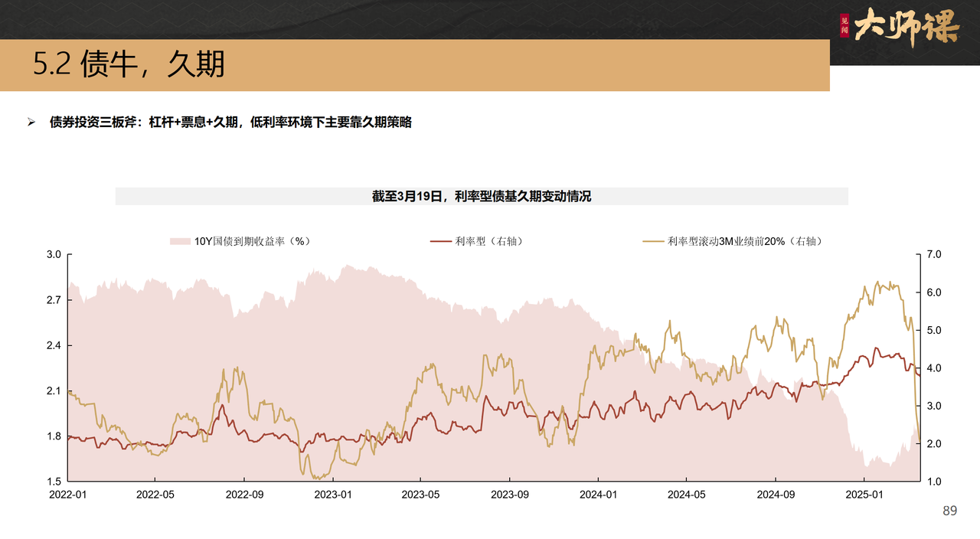This screenshot has width=980, height=539.
Task: Select the 10Y国债到期收益率（%）legend label
Action: [x=252, y=241]
